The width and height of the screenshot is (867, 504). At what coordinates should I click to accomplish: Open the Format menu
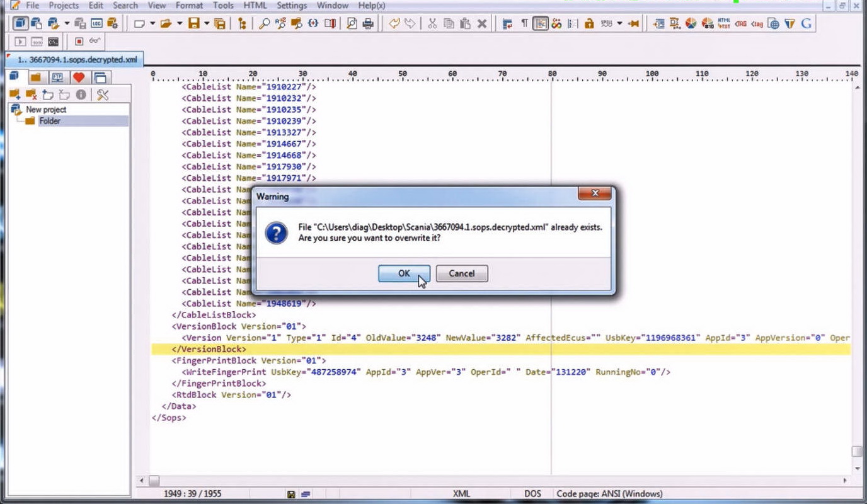(189, 5)
